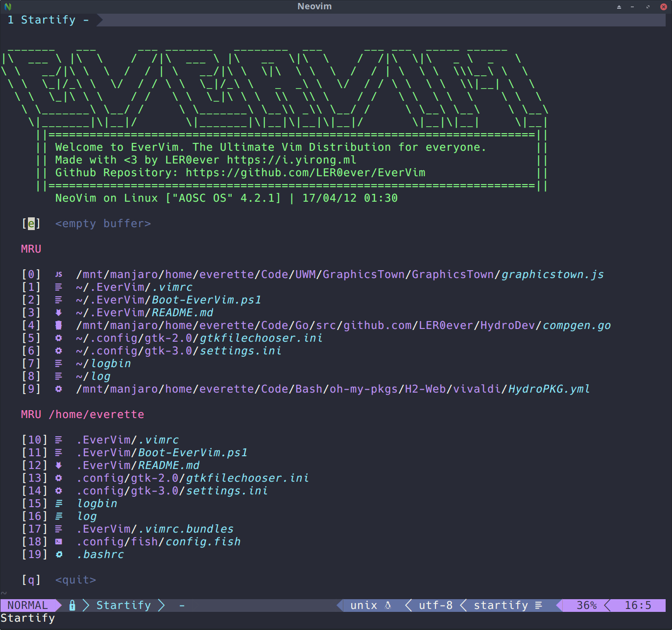Viewport: 672px width, 630px height.
Task: Click the Startify filename in statusline
Action: (124, 606)
